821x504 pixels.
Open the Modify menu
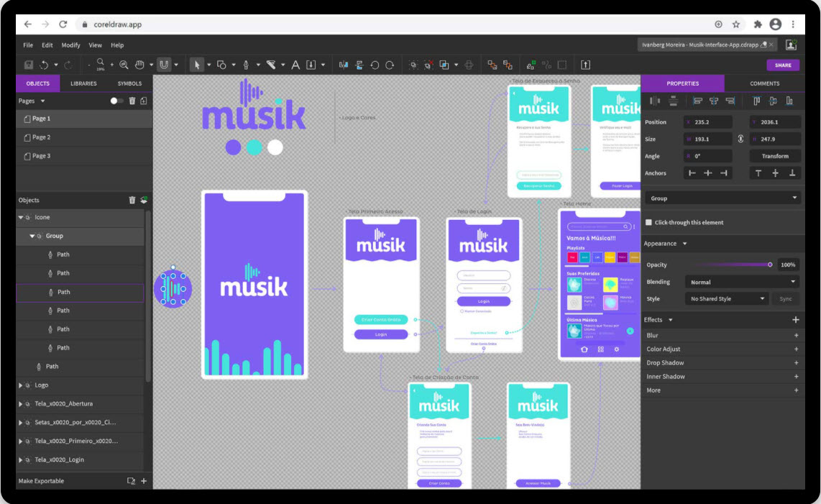[70, 45]
